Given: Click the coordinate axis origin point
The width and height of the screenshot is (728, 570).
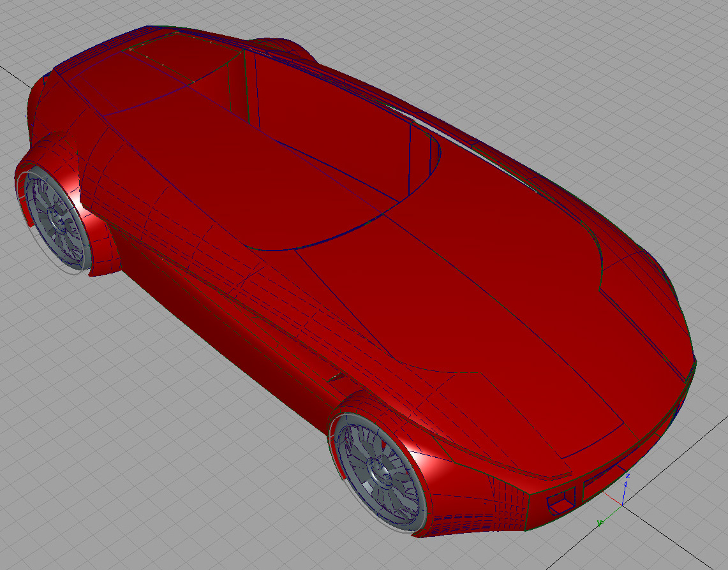Looking at the screenshot, I should point(622,504).
